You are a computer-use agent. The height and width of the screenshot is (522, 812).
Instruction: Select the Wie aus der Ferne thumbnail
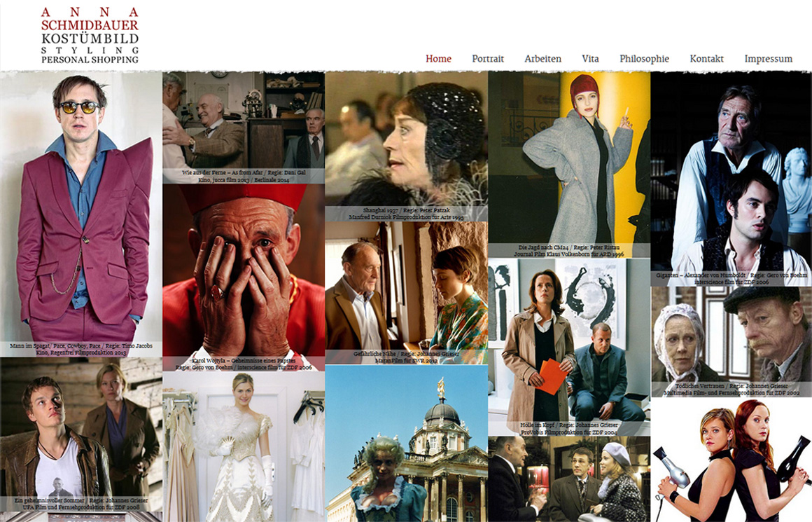pos(243,126)
